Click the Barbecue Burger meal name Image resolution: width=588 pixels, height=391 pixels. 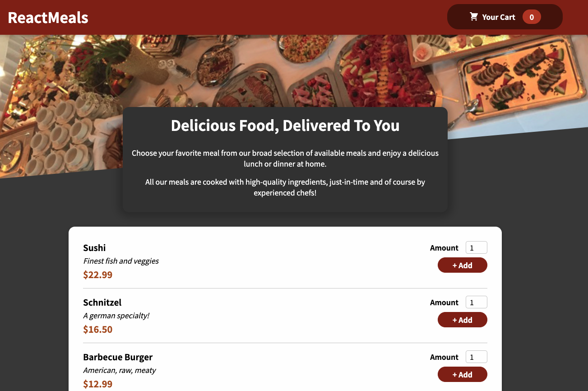118,357
